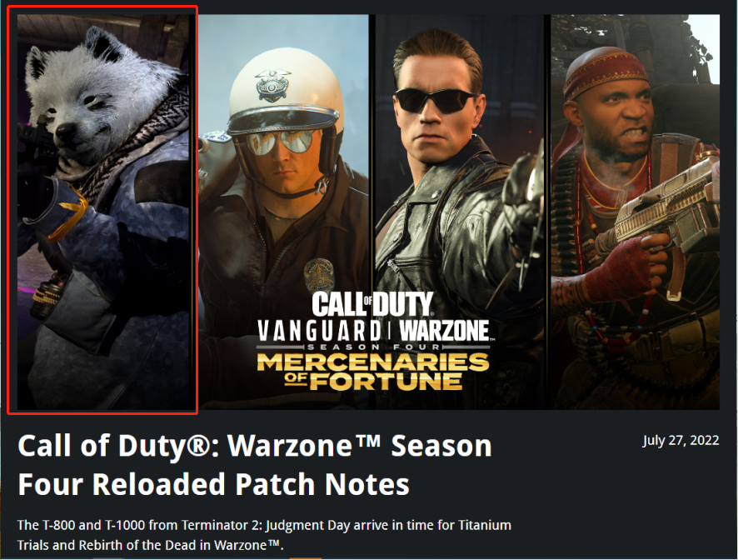This screenshot has height=560, width=738.
Task: Open the T-800 sunglasses character panel
Action: [x=460, y=211]
